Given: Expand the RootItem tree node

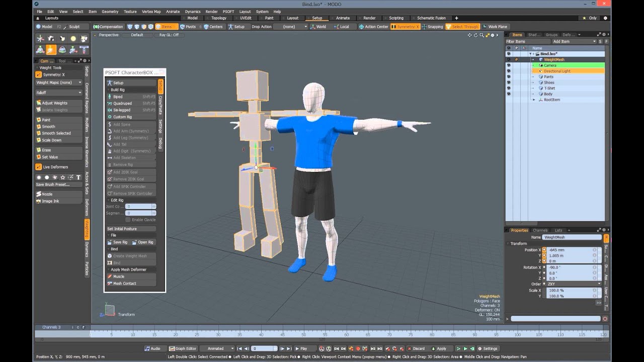Looking at the screenshot, I should tap(534, 100).
